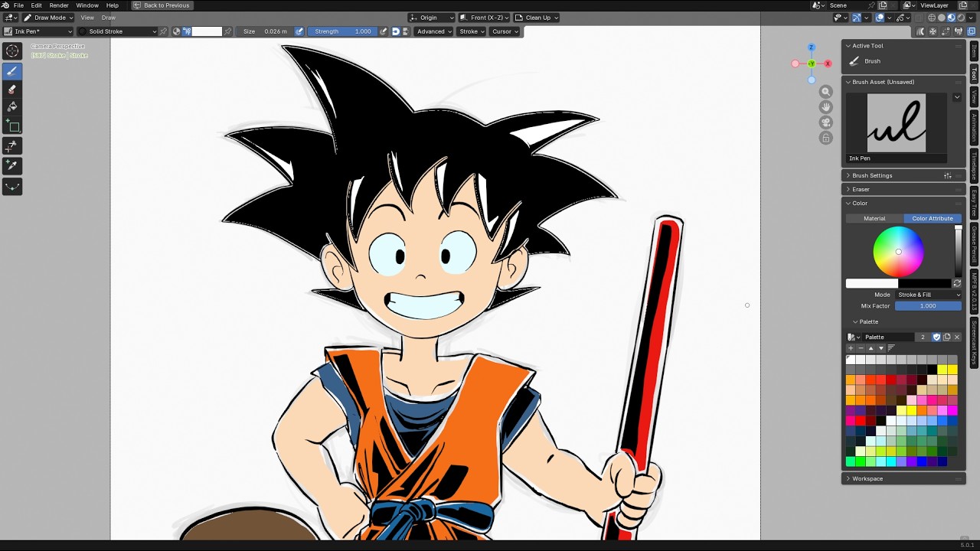Open the Clean Up menu button
Viewport: 980px width, 551px height.
[x=537, y=18]
